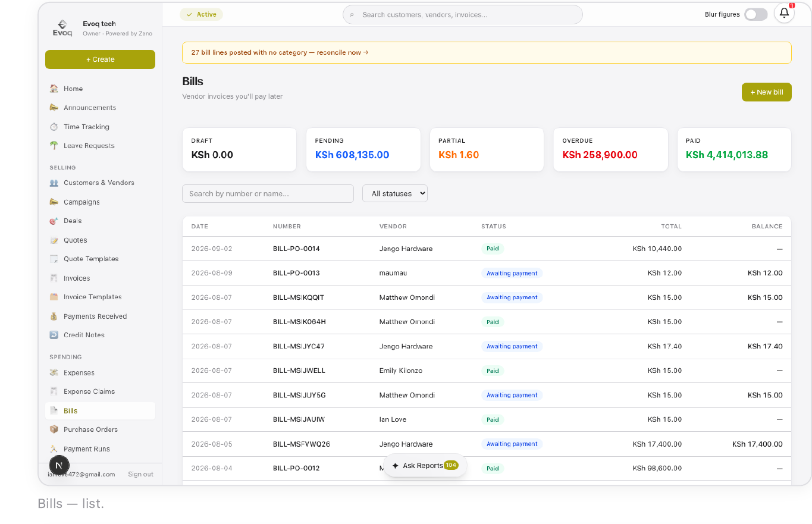Click the Pending KSh 608,135.00 card
Screen dimensions: 812x524
coord(363,149)
